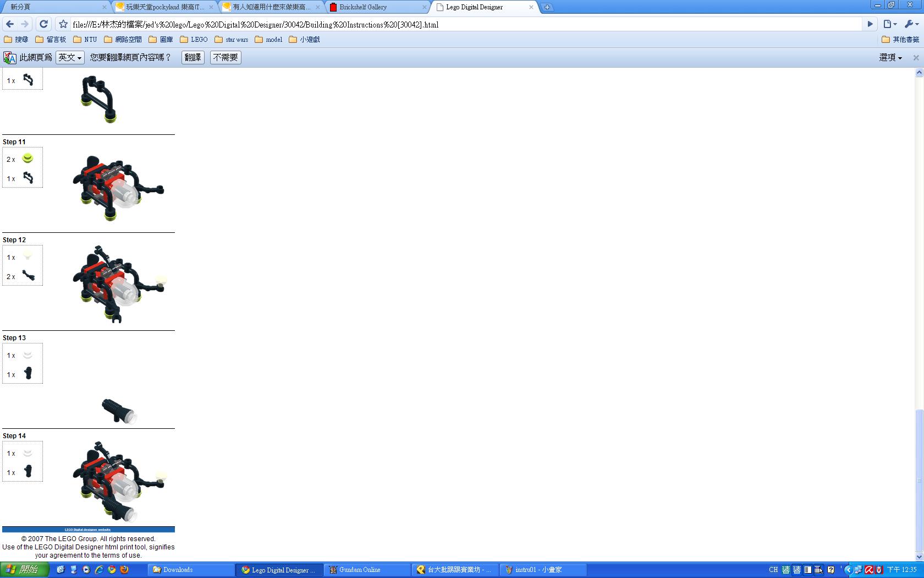Viewport: 924px width, 578px height.
Task: Open the 圖庫 bookmark folder
Action: pos(161,40)
